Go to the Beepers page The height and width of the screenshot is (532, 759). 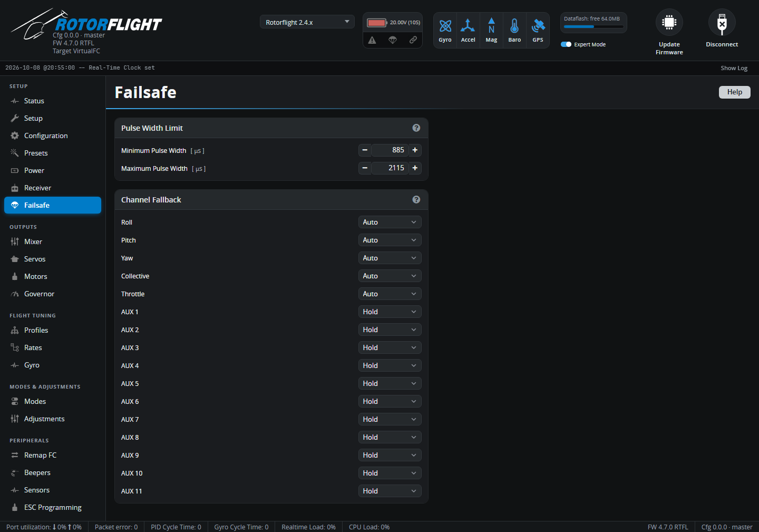coord(53,472)
